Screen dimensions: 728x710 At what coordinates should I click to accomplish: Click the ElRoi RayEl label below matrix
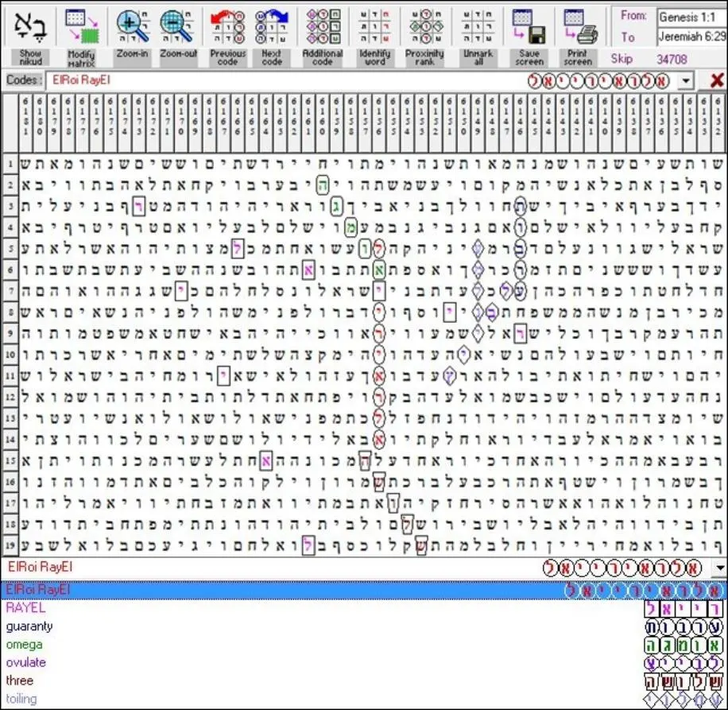(40, 567)
